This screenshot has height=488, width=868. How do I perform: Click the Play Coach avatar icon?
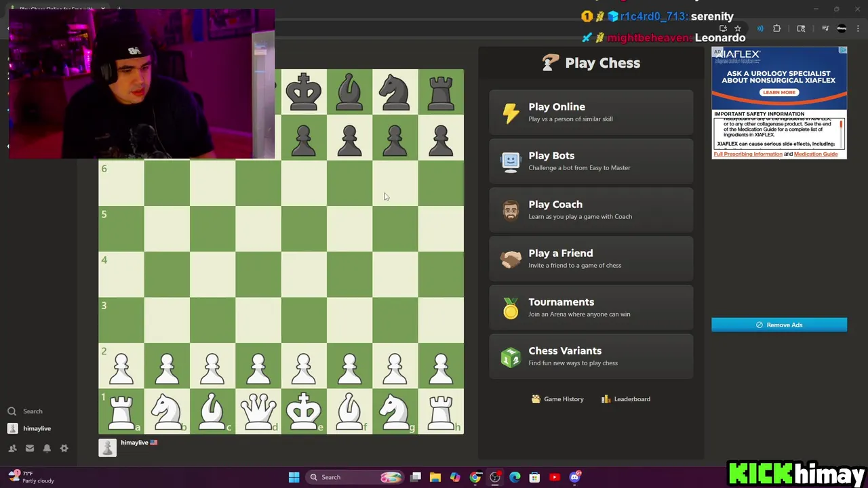tap(511, 210)
